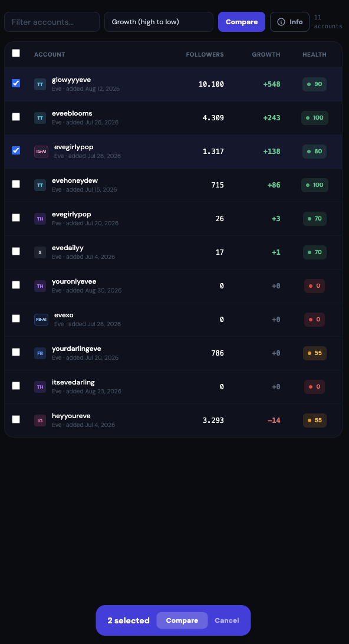Focus the Filter accounts search field
The height and width of the screenshot is (644, 349).
tap(52, 22)
